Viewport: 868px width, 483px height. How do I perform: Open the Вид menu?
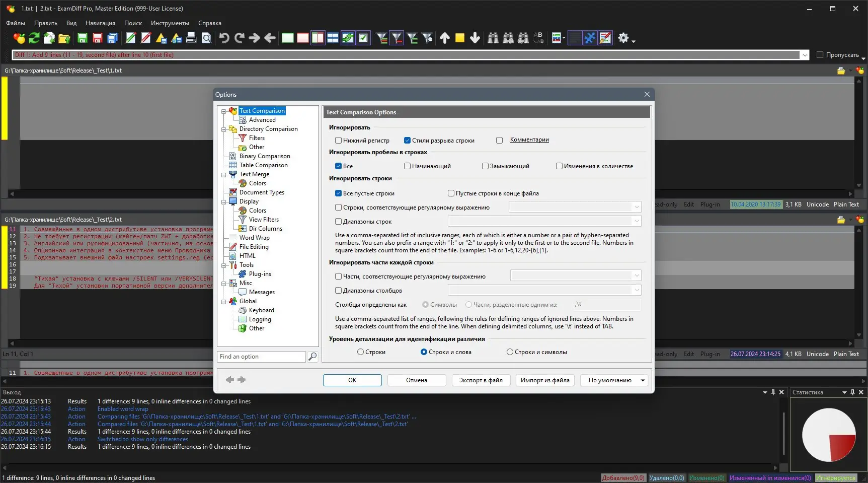[71, 23]
